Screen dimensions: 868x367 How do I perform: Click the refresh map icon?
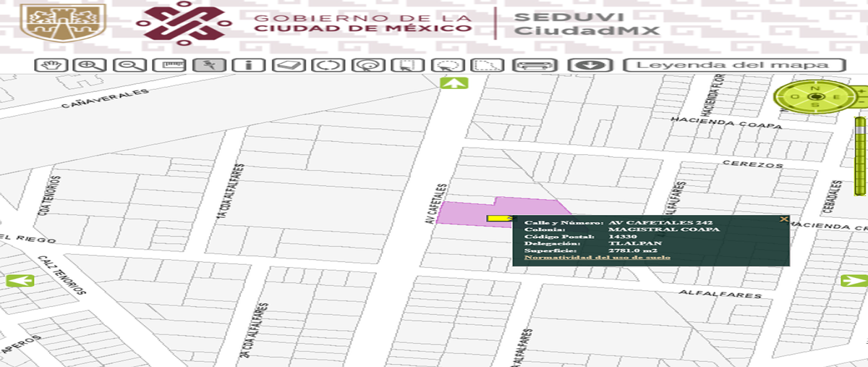pyautogui.click(x=328, y=64)
